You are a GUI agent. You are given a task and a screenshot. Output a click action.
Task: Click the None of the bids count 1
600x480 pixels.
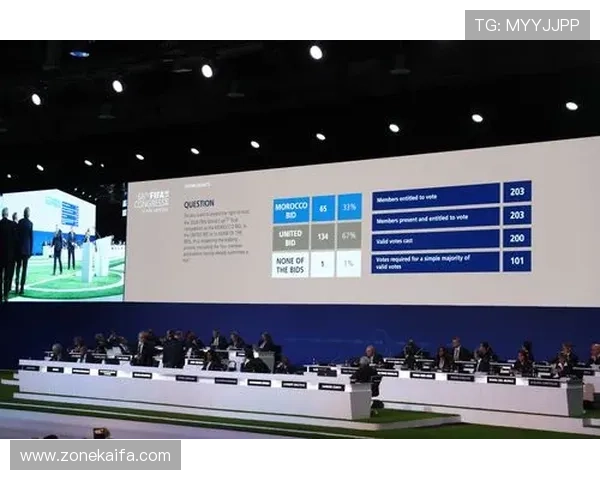[323, 264]
